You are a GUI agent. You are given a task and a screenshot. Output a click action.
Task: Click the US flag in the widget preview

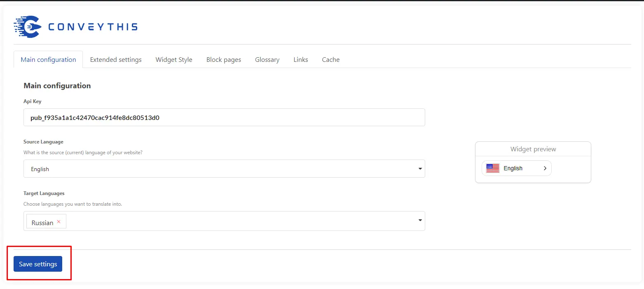pyautogui.click(x=493, y=168)
